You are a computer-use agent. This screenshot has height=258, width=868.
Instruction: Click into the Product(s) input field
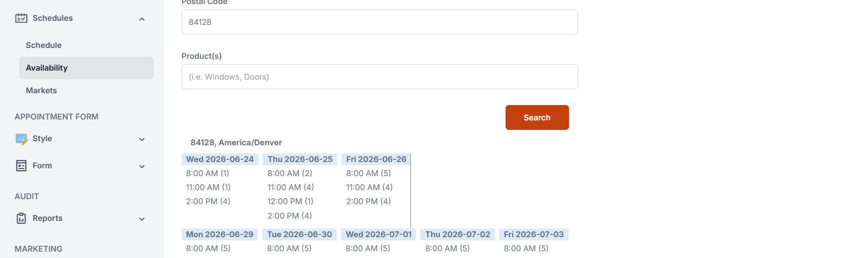tap(380, 77)
